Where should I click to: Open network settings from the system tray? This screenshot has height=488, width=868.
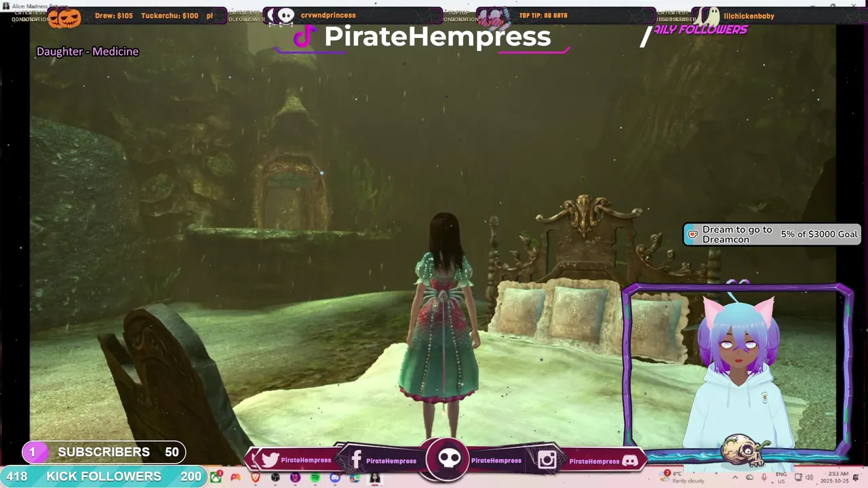click(797, 477)
